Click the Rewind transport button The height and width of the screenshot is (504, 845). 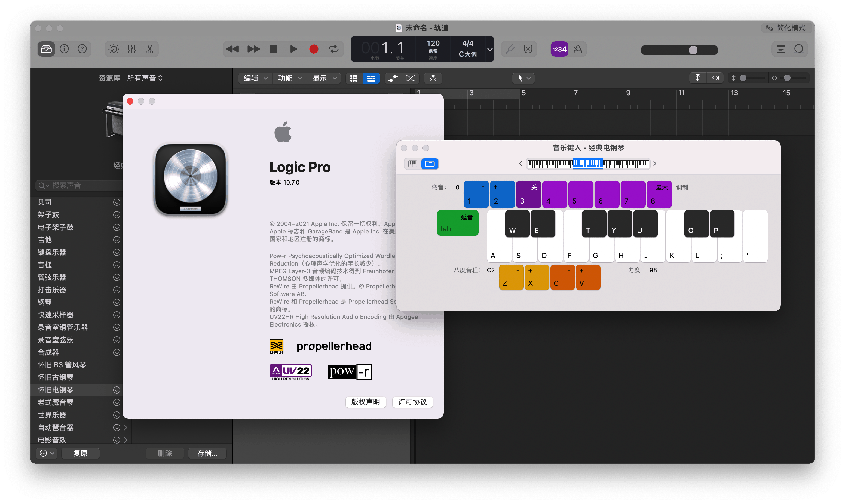(233, 49)
